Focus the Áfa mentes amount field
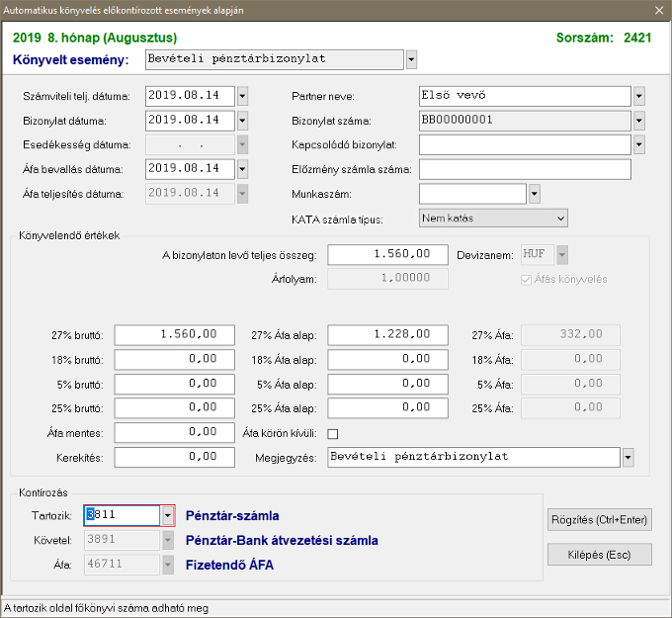The width and height of the screenshot is (672, 618). click(174, 432)
